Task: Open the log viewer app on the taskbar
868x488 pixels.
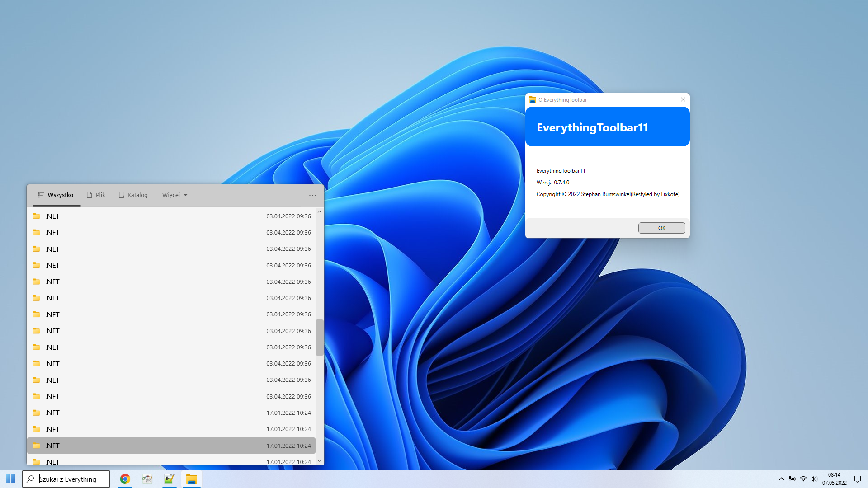Action: pos(169,479)
